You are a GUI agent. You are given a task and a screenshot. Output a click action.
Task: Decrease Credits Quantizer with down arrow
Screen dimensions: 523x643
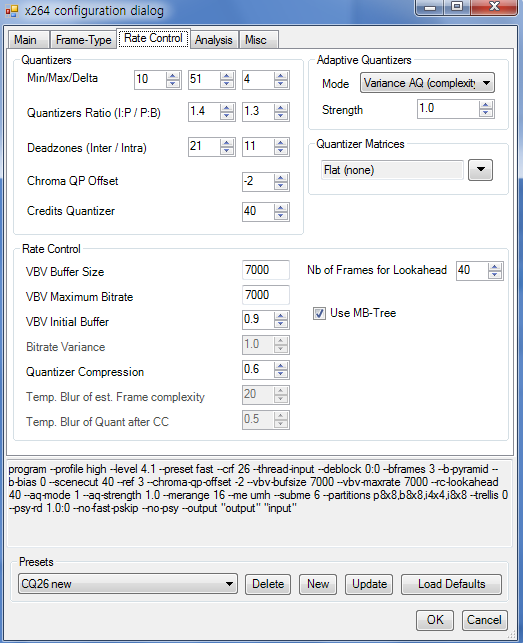pyautogui.click(x=281, y=216)
